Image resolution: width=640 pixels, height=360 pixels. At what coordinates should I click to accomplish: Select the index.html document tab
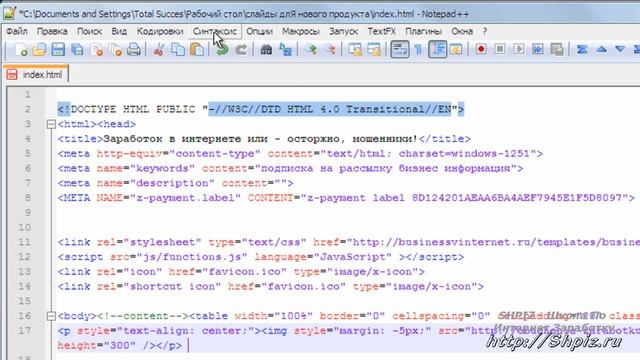[36, 74]
